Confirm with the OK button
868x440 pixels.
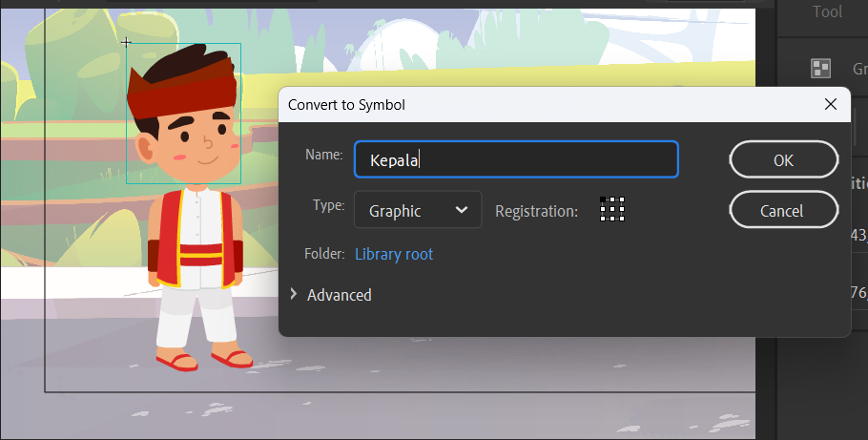(783, 159)
